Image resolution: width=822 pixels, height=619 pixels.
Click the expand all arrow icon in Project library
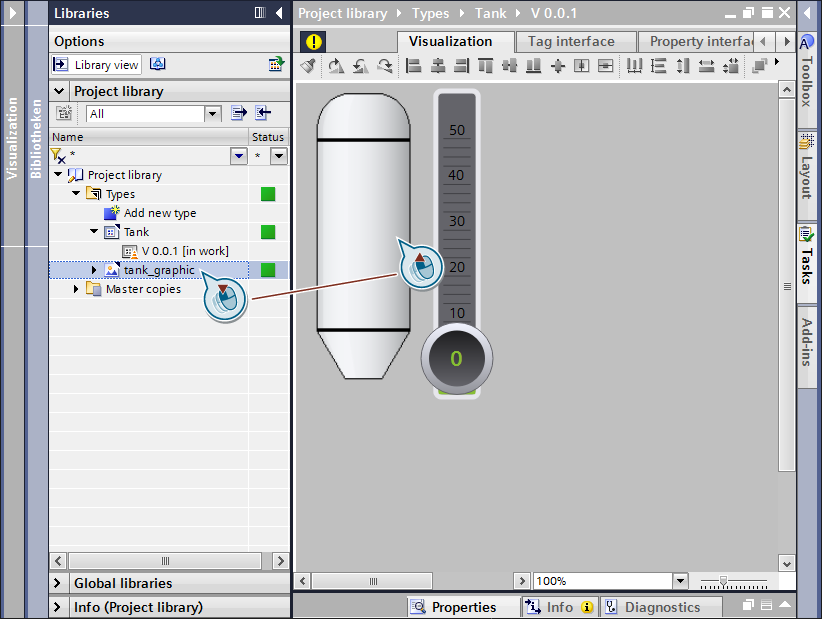coord(239,113)
